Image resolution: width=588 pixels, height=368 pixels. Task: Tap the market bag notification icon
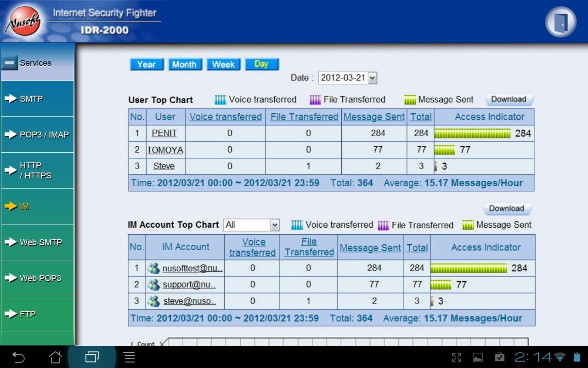tap(499, 357)
